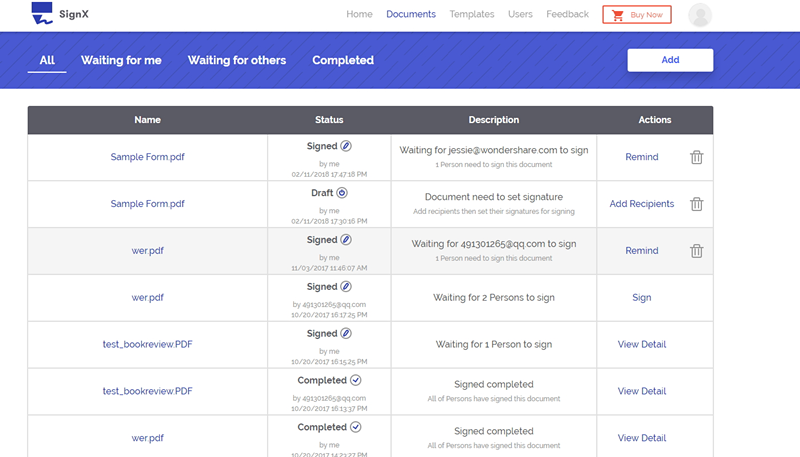Click Sign for the wer.pdf document

point(641,297)
